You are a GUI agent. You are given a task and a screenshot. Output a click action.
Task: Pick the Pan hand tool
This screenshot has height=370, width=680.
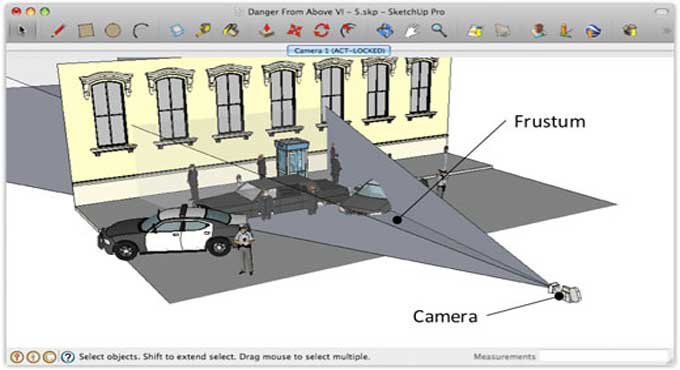coord(412,31)
